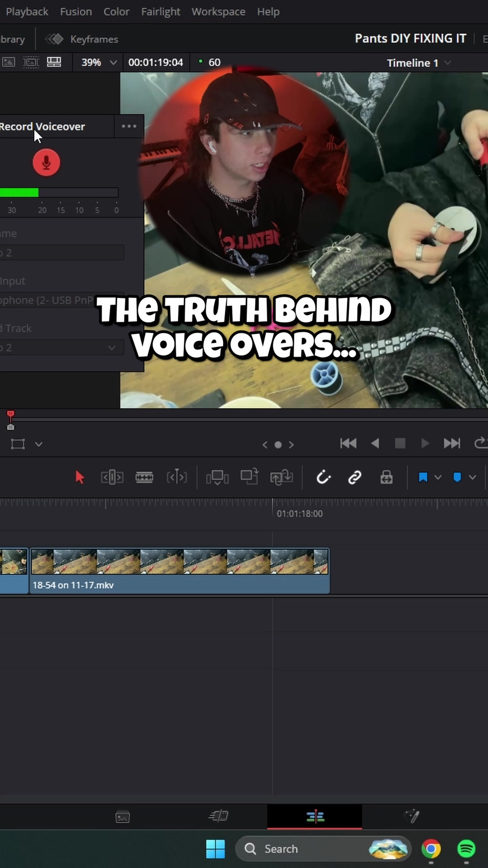This screenshot has height=868, width=488.
Task: Play the timeline forward
Action: 425,443
